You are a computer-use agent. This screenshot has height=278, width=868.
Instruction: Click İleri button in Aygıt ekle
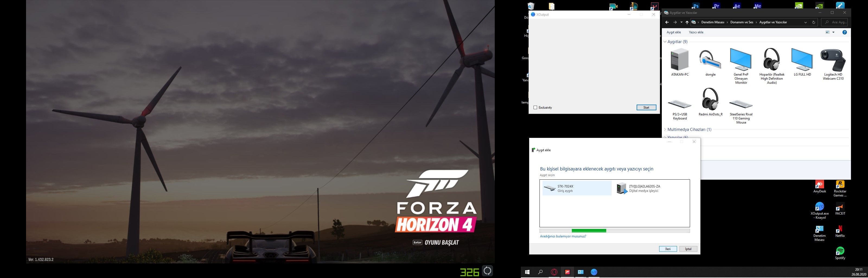[668, 249]
